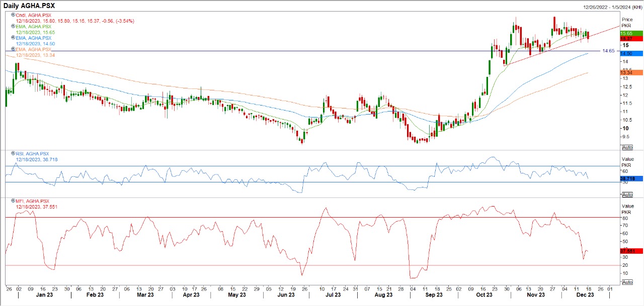
Task: Select the MFI, AGHA.PSX indicator label
Action: coord(33,201)
